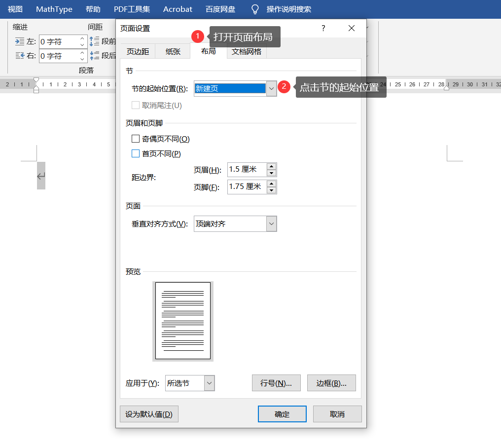Screen dimensions: 501x448
Task: Open the 行号(N)... dialog
Action: tap(276, 383)
